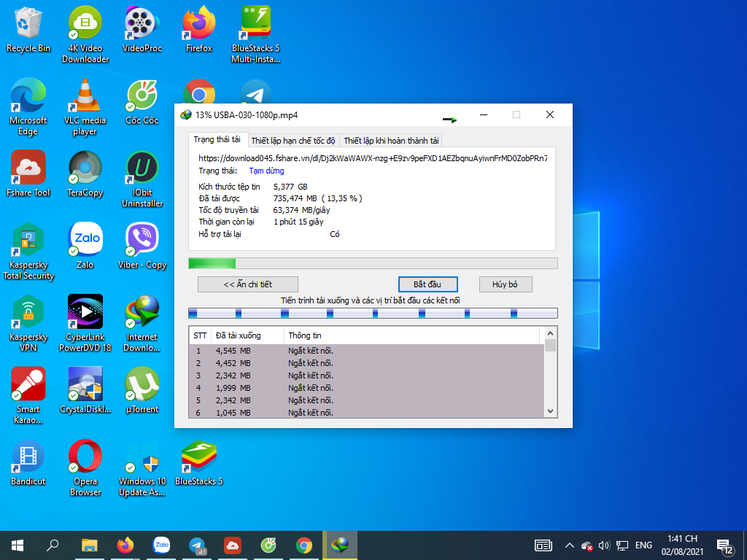Screen dimensions: 747x560
Task: Select Microsoft Edge desktop shortcut
Action: click(x=28, y=106)
